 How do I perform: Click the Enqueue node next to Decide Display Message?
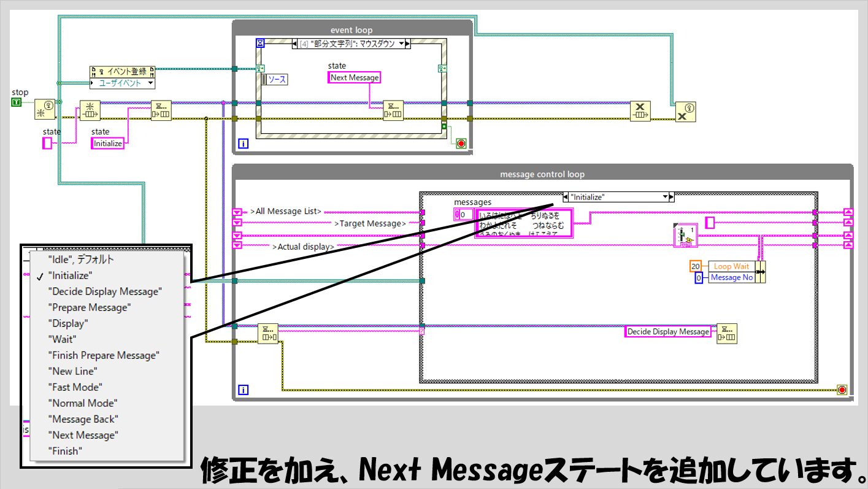tap(727, 333)
